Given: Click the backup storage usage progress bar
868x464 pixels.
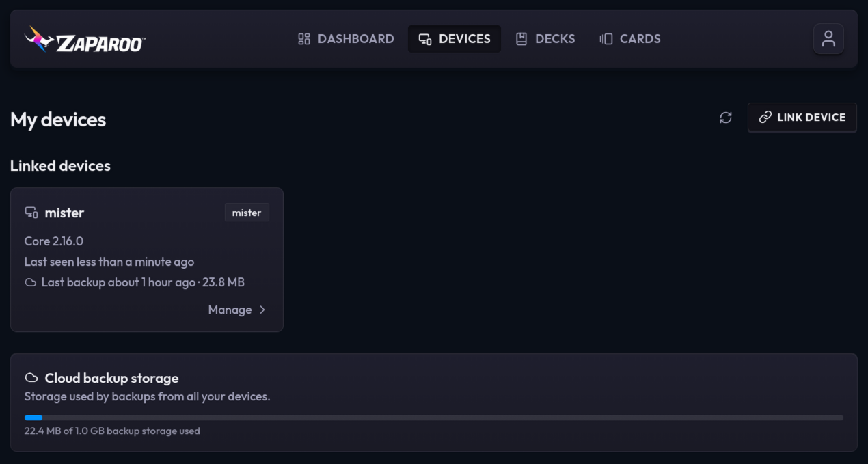Looking at the screenshot, I should 434,418.
